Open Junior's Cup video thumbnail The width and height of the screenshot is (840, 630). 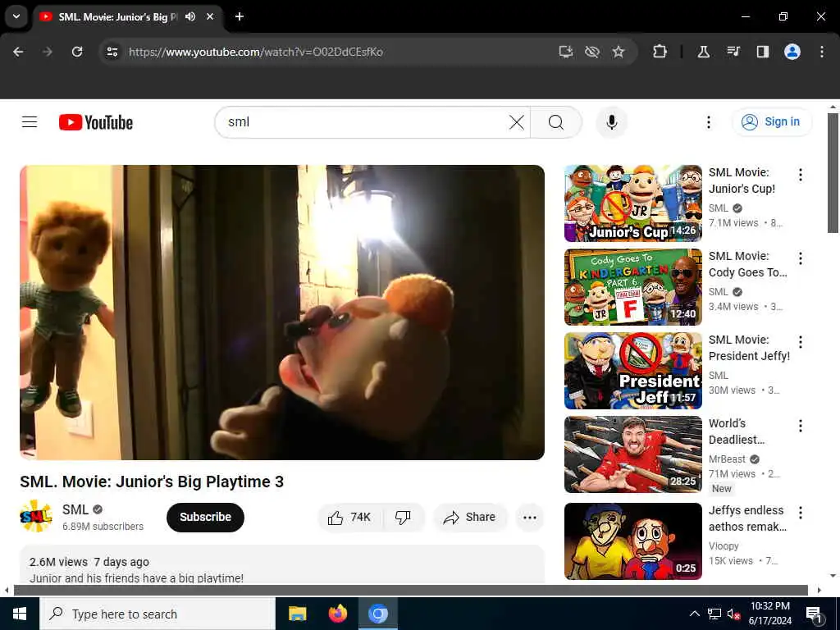[632, 203]
